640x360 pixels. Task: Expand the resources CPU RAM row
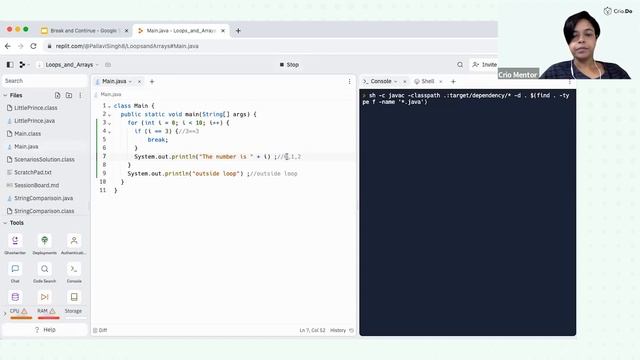pos(5,313)
